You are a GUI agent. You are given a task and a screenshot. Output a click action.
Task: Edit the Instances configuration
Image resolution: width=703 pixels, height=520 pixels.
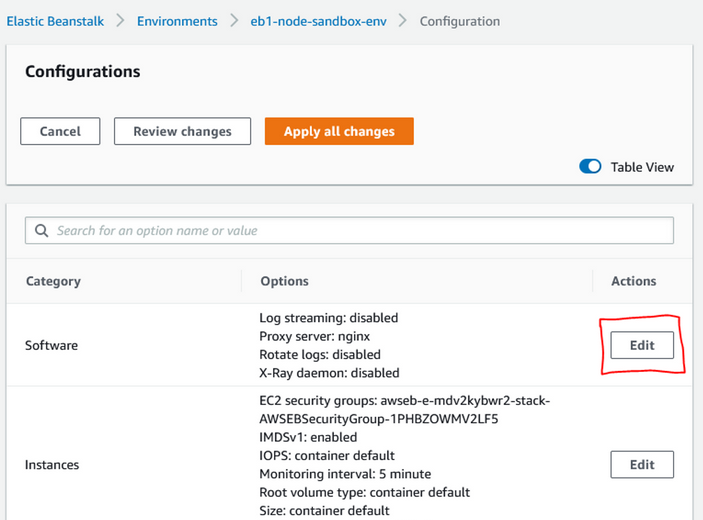pos(642,464)
